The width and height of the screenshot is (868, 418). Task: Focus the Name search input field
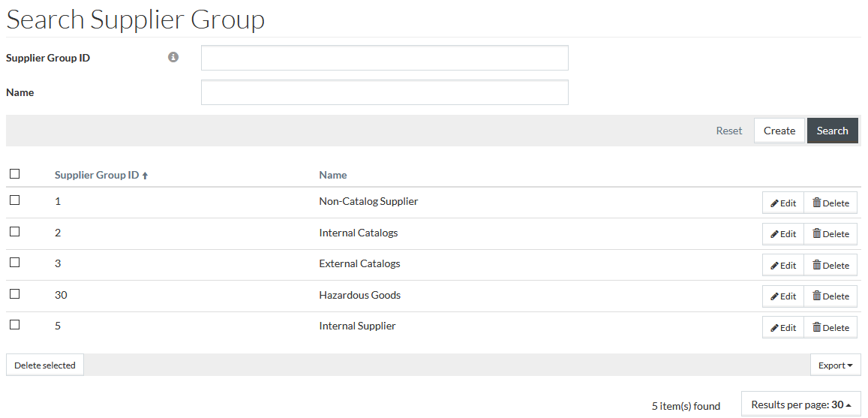(385, 92)
